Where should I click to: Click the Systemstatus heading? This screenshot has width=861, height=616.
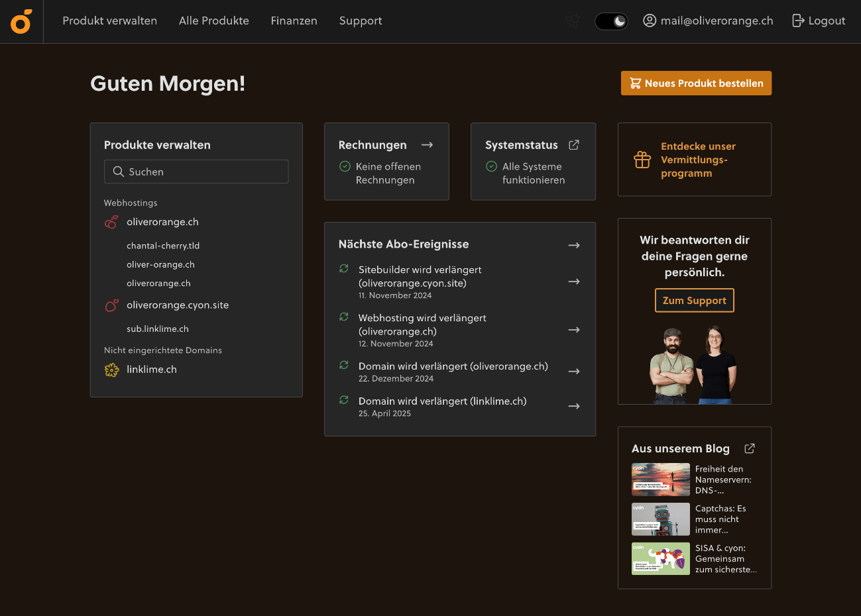pyautogui.click(x=522, y=145)
